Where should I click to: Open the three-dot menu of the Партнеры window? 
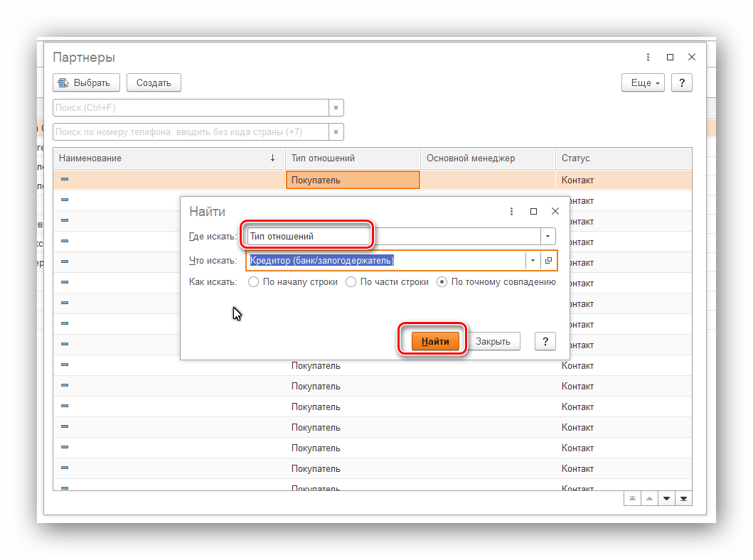point(648,57)
